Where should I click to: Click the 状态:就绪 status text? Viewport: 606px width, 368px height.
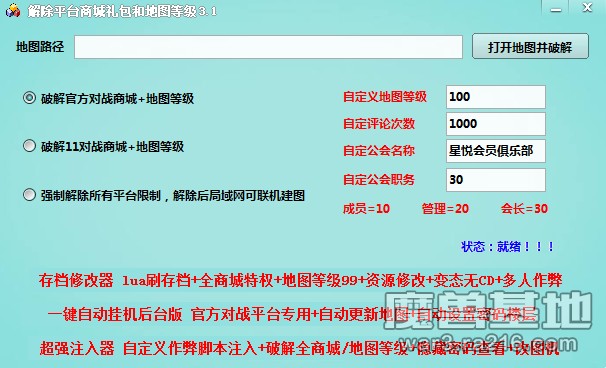point(508,247)
